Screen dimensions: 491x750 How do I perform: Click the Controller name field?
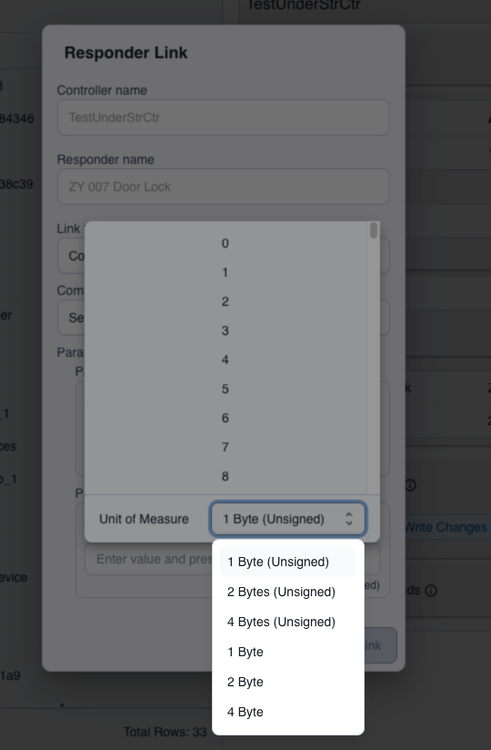(223, 118)
